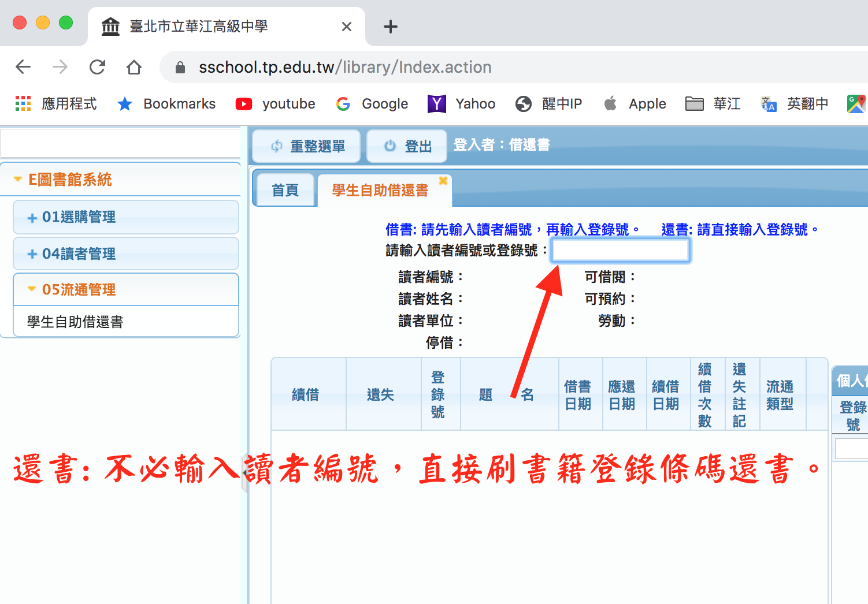
Task: Select the 學生自助借還書 tab
Action: (x=380, y=191)
